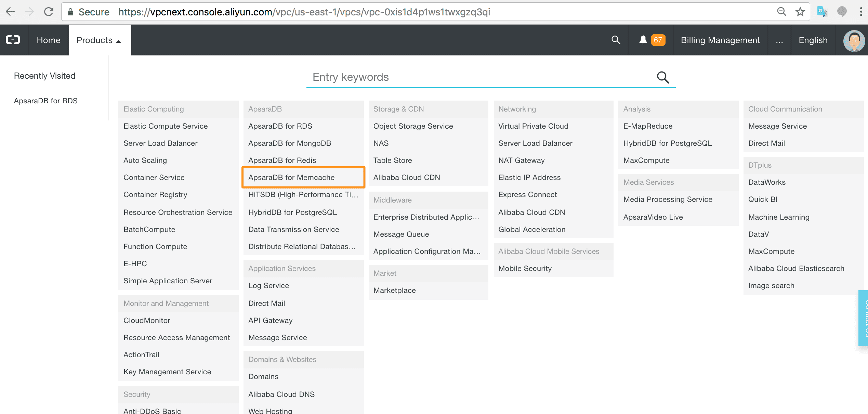
Task: Open Machine Learning
Action: 779,217
